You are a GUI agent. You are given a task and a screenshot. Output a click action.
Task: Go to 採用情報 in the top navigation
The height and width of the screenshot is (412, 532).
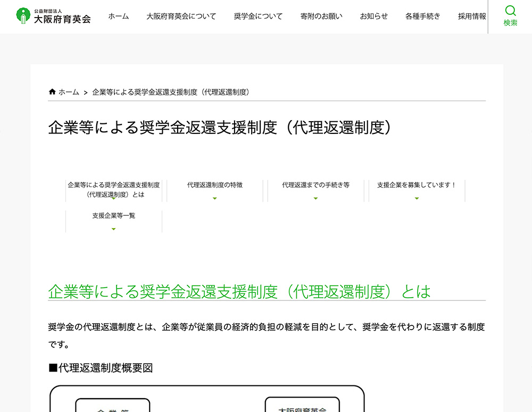pos(471,16)
